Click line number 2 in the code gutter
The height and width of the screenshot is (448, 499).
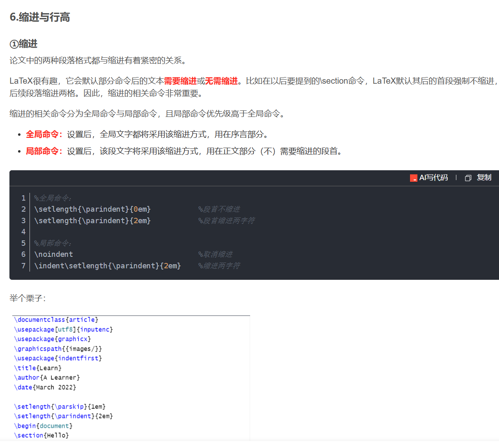pos(23,209)
